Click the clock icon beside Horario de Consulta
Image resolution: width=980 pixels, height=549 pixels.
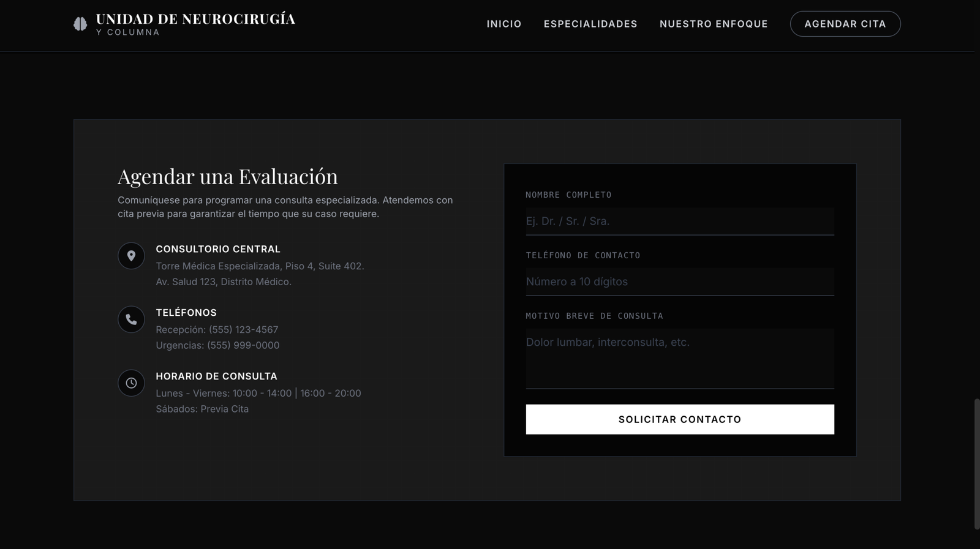[x=131, y=383]
